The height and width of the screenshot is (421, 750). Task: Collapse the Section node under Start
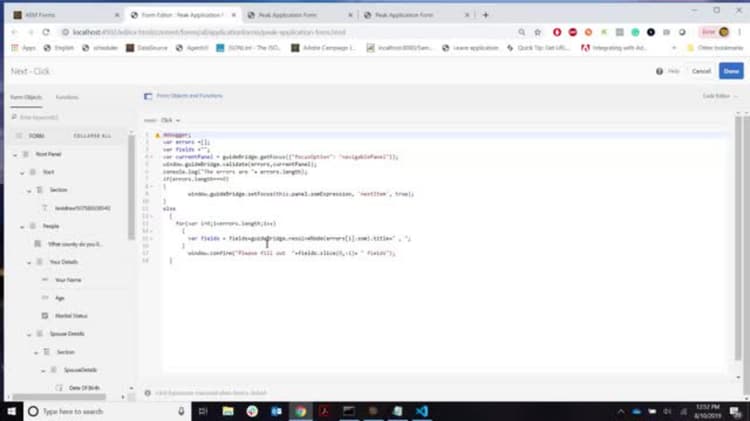point(29,190)
